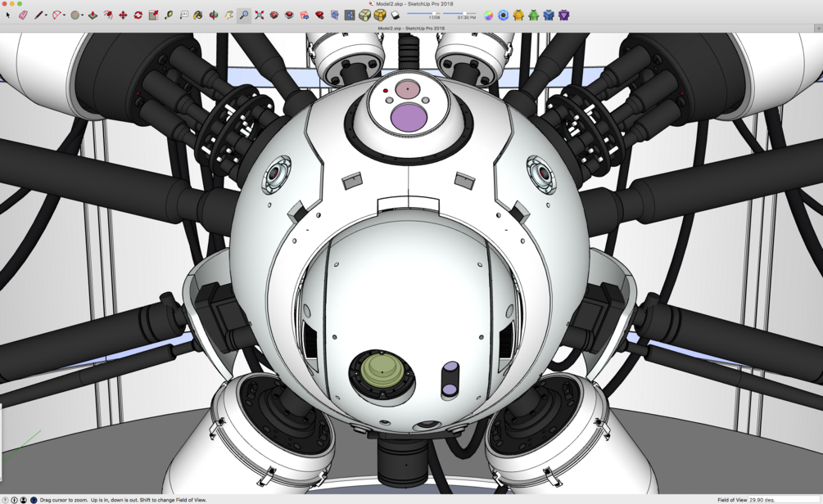Screen dimensions: 823x504
Task: Click the Zoom Extents tool
Action: coord(260,16)
